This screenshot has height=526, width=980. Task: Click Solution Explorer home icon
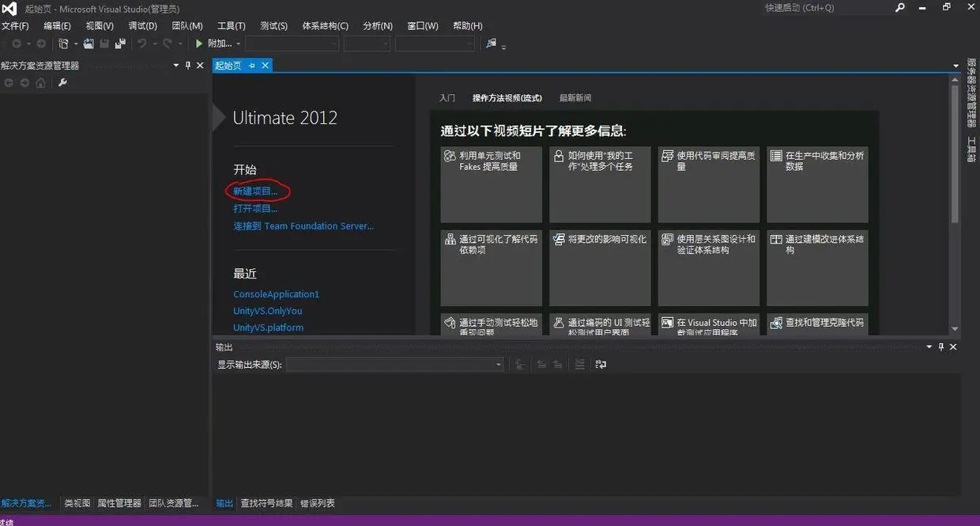tap(40, 82)
